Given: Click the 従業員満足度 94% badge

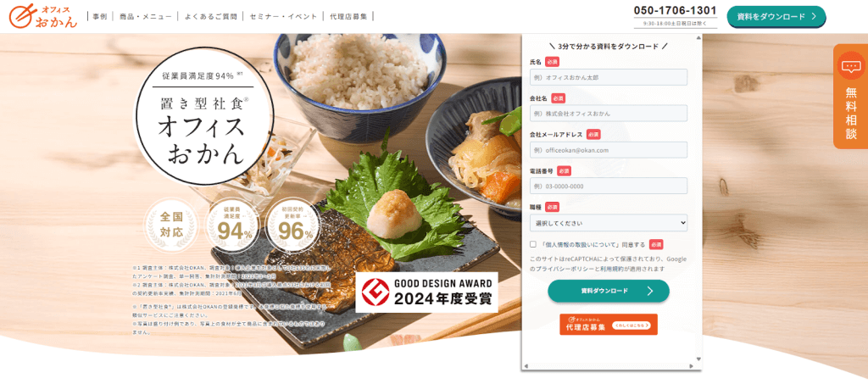Looking at the screenshot, I should [x=233, y=224].
